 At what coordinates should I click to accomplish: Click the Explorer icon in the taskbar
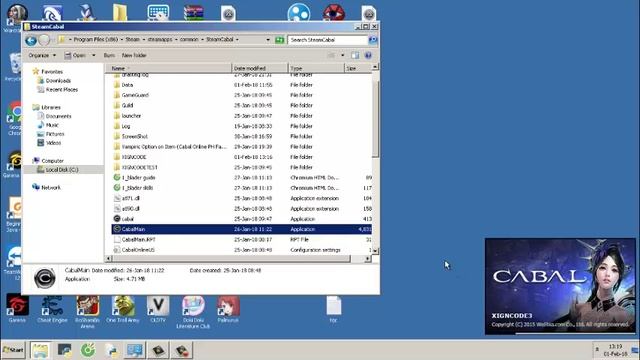point(40,350)
